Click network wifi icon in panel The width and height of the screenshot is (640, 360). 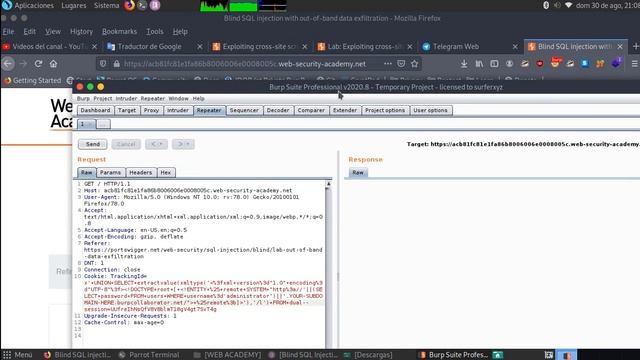[x=569, y=5]
